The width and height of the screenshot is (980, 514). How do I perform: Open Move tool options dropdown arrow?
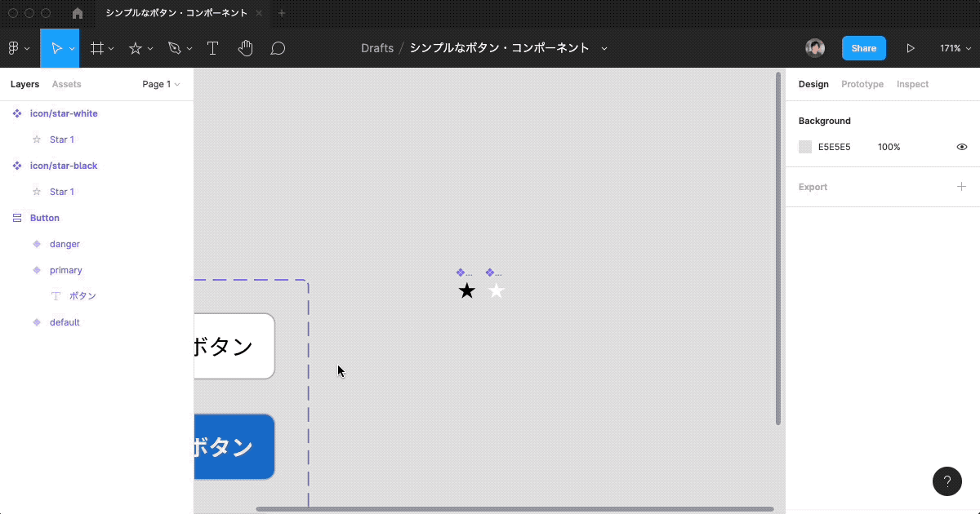(72, 49)
